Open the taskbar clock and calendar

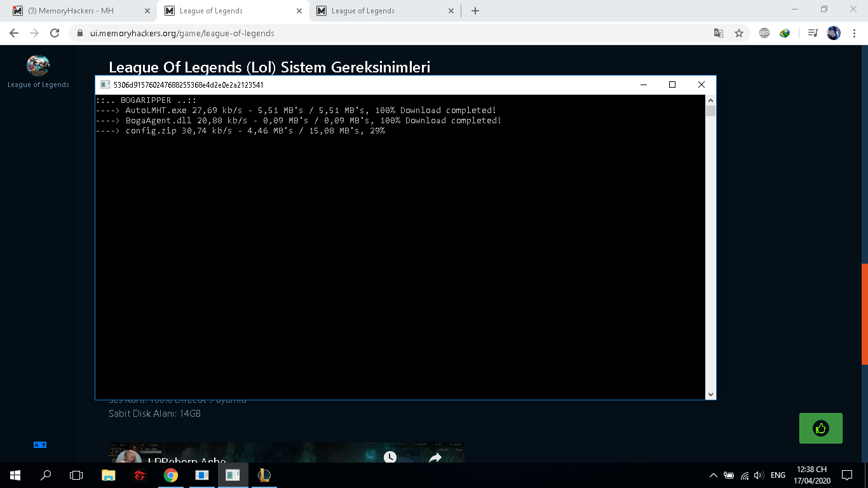click(x=811, y=475)
